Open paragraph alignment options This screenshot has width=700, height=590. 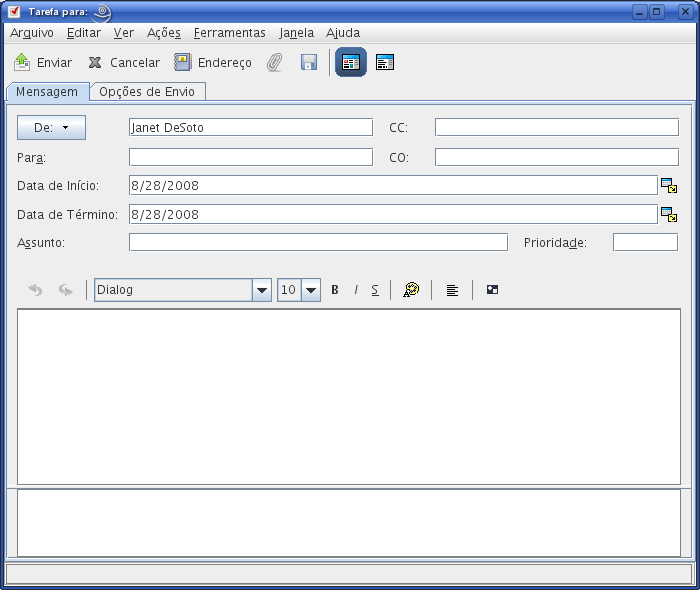(452, 290)
